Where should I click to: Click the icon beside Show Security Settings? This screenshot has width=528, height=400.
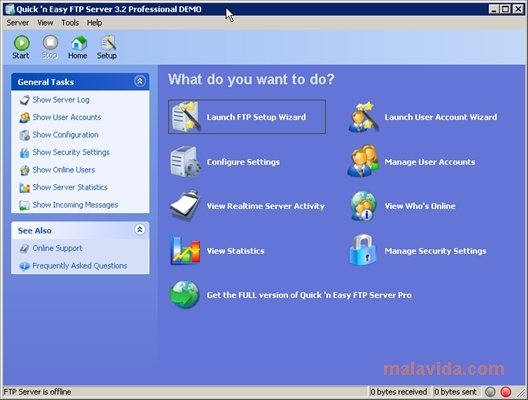(x=25, y=153)
